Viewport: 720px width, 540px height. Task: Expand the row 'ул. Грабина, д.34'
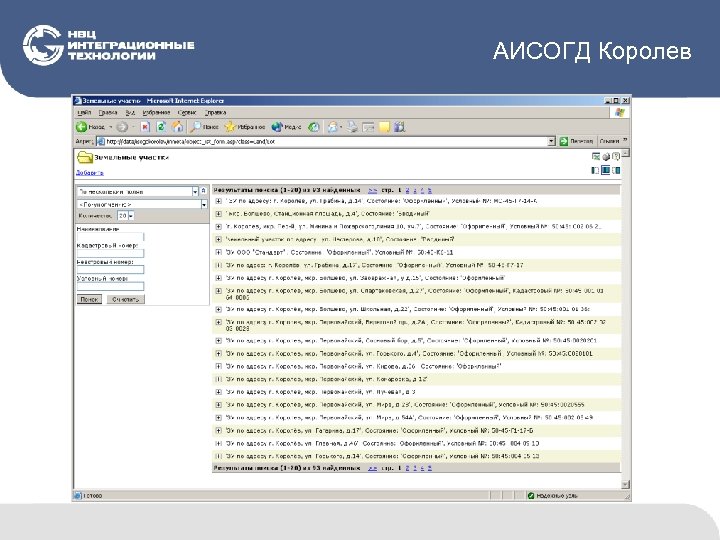[x=218, y=201]
